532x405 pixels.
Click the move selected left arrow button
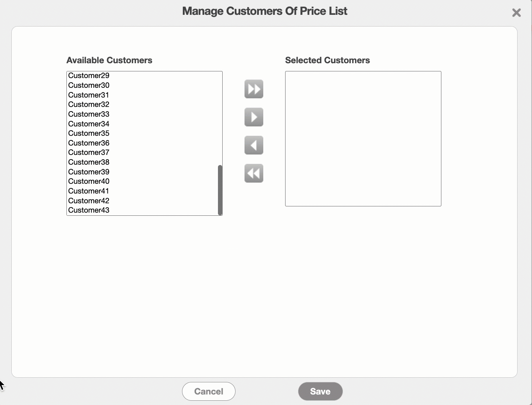coord(254,145)
